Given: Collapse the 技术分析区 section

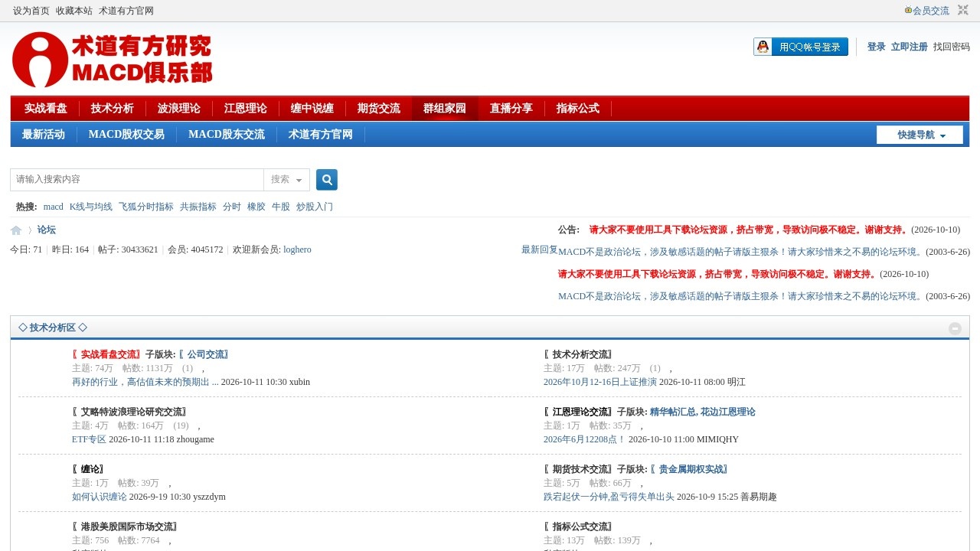Looking at the screenshot, I should point(955,328).
